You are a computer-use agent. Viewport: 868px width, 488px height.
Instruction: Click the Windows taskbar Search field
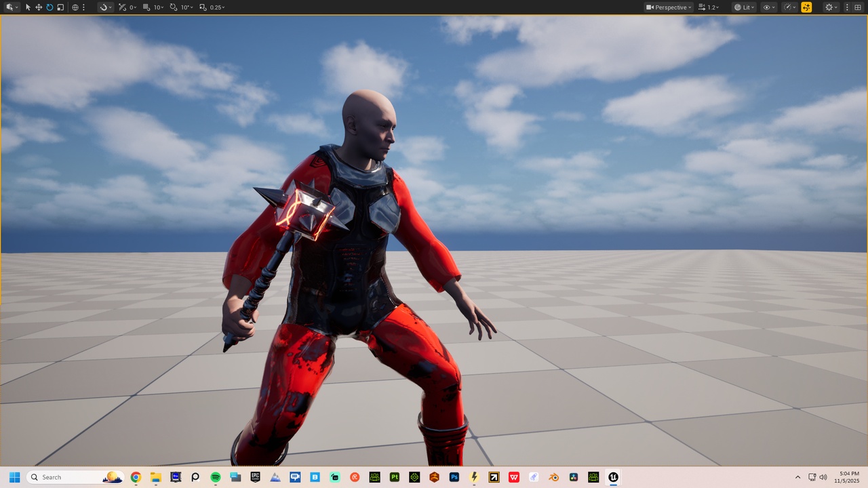point(75,477)
